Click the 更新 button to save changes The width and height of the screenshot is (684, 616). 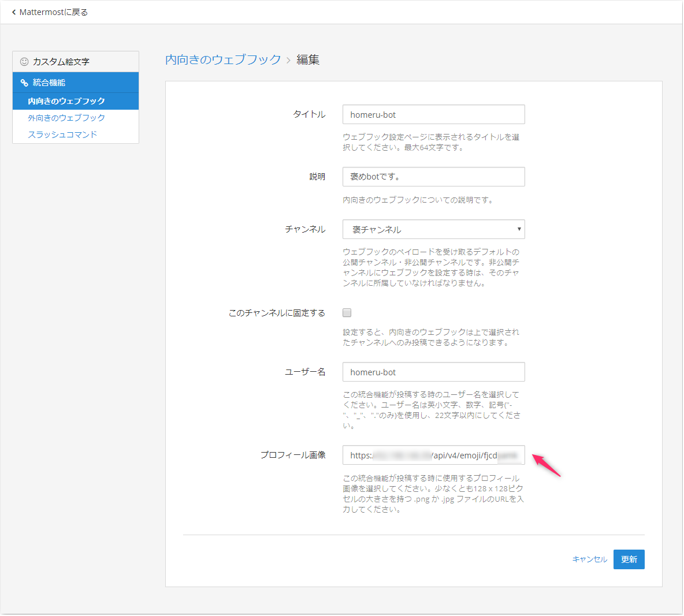point(629,559)
